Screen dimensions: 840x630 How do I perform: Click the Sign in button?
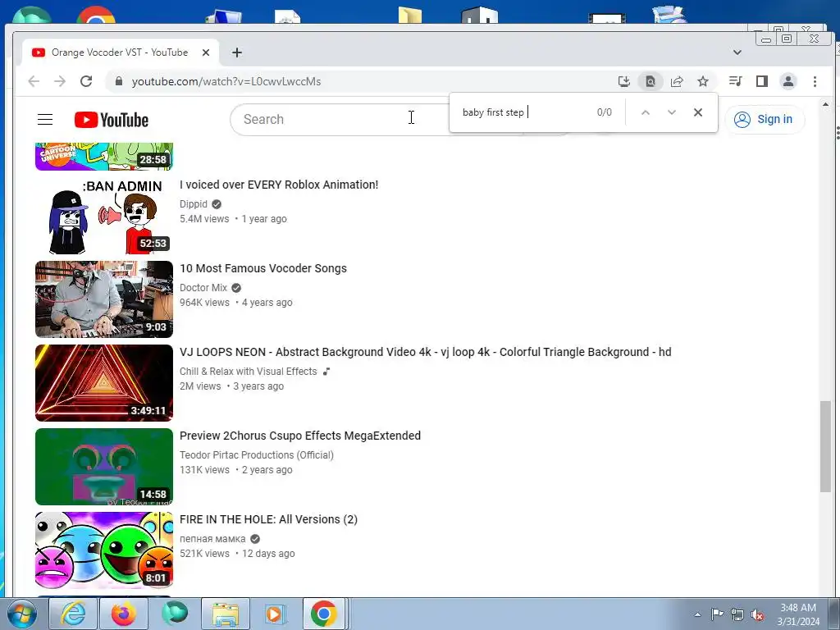pyautogui.click(x=764, y=120)
